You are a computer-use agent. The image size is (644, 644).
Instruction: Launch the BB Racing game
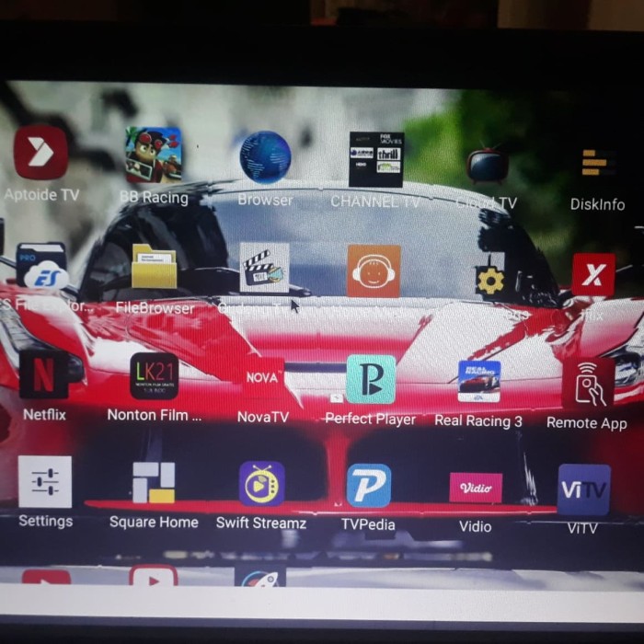point(154,155)
